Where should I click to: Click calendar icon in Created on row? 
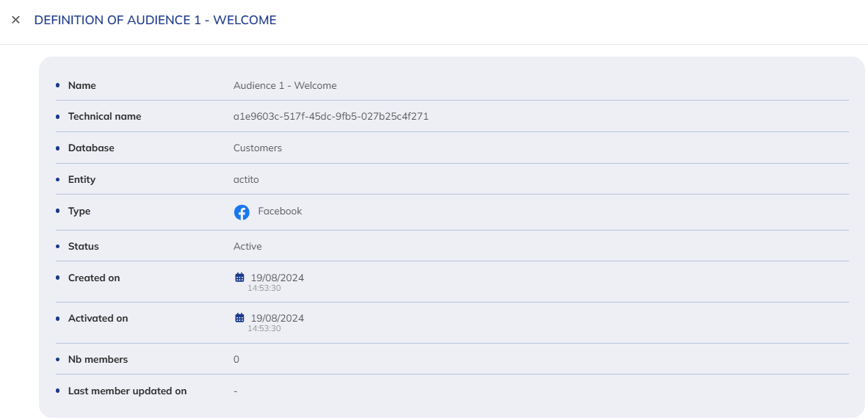(x=239, y=278)
